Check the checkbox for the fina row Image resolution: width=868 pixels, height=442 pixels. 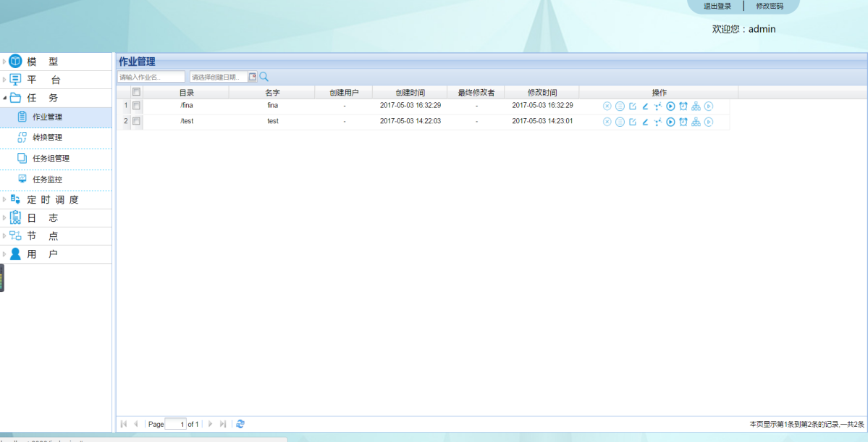coord(136,106)
